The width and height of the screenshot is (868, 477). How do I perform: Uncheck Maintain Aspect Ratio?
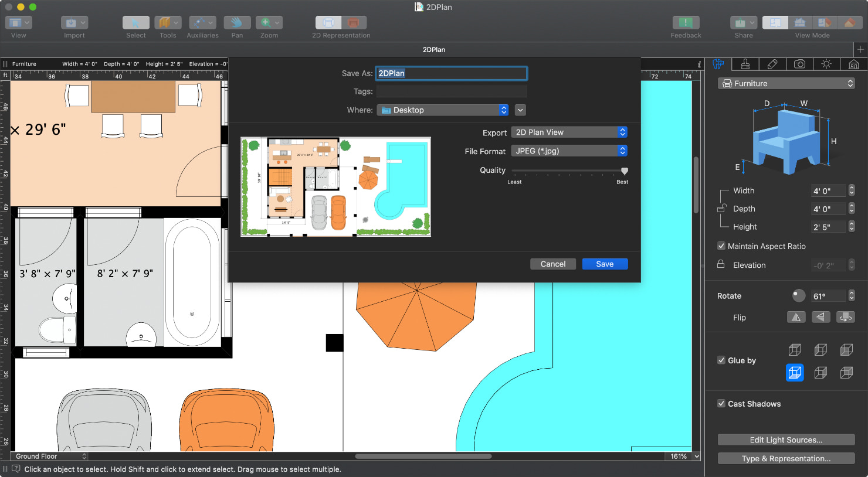[x=721, y=246]
